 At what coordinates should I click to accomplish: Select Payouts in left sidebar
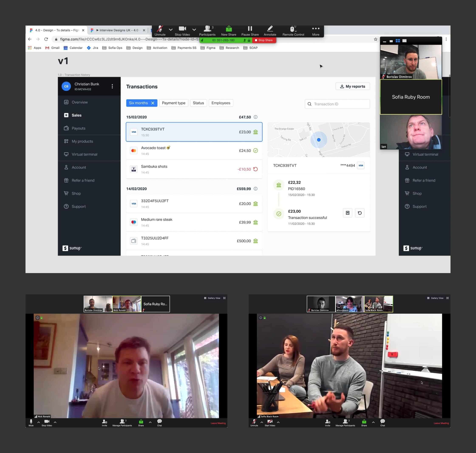78,128
